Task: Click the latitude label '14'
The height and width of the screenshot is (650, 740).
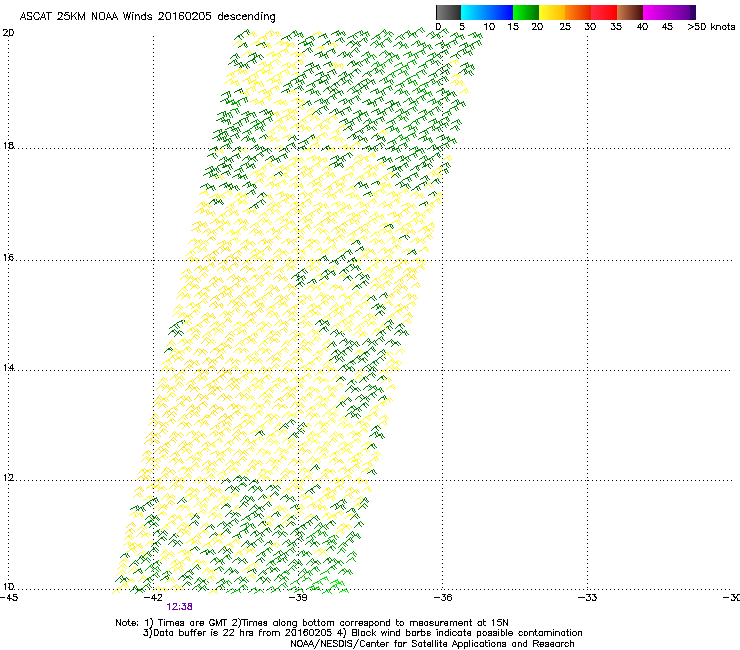Action: [x=8, y=367]
